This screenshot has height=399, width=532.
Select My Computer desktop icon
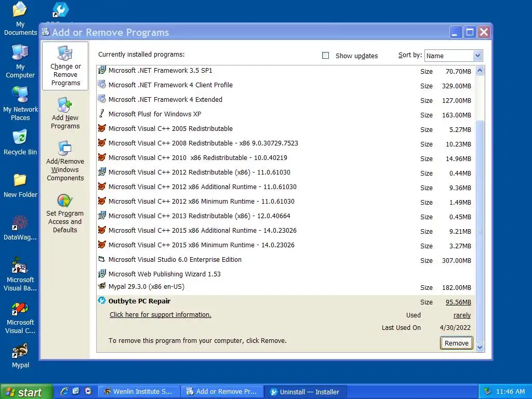20,61
